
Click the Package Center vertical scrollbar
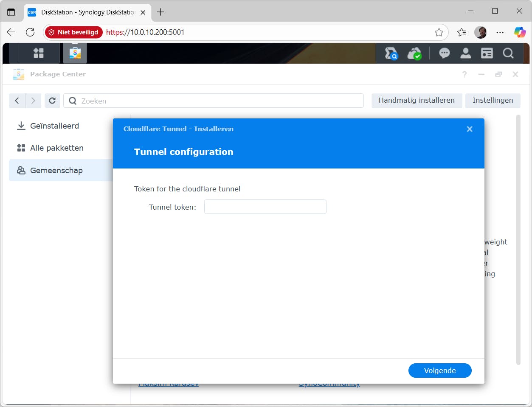pos(518,240)
